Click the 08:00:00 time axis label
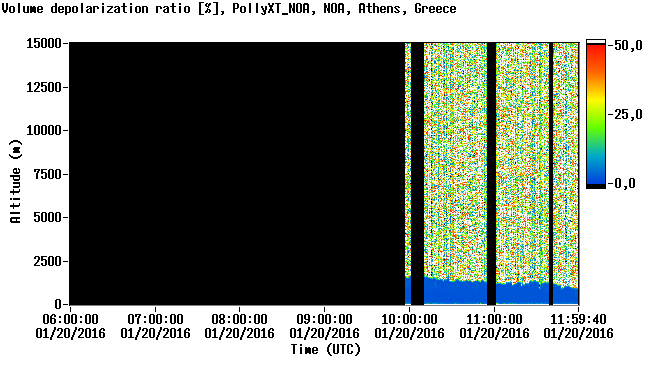The width and height of the screenshot is (665, 389). [x=240, y=319]
